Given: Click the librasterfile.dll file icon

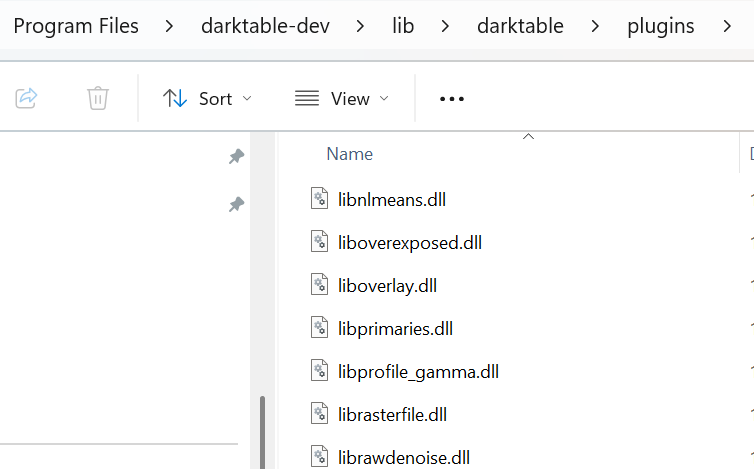Looking at the screenshot, I should 320,414.
